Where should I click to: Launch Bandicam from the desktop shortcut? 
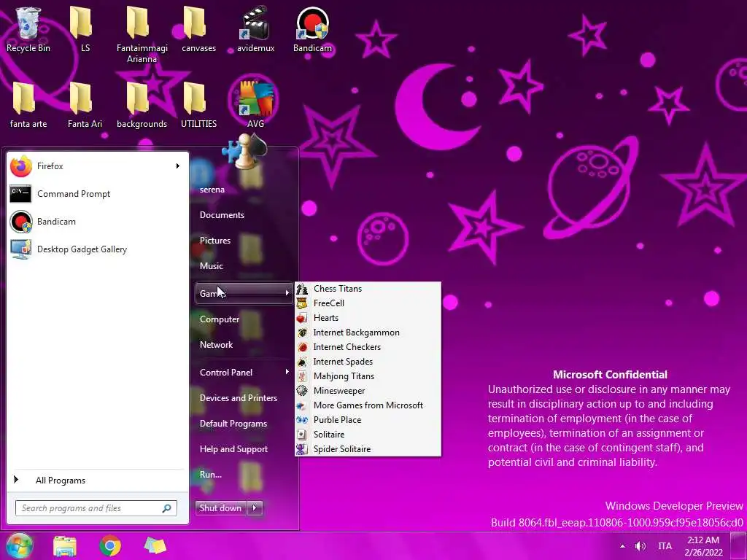312,29
